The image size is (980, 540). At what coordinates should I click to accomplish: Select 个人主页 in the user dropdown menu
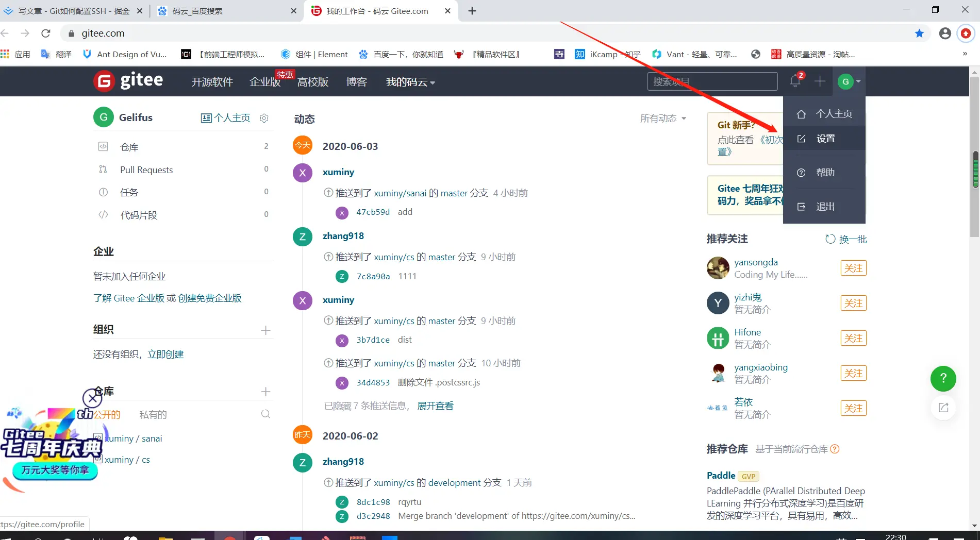pos(824,114)
